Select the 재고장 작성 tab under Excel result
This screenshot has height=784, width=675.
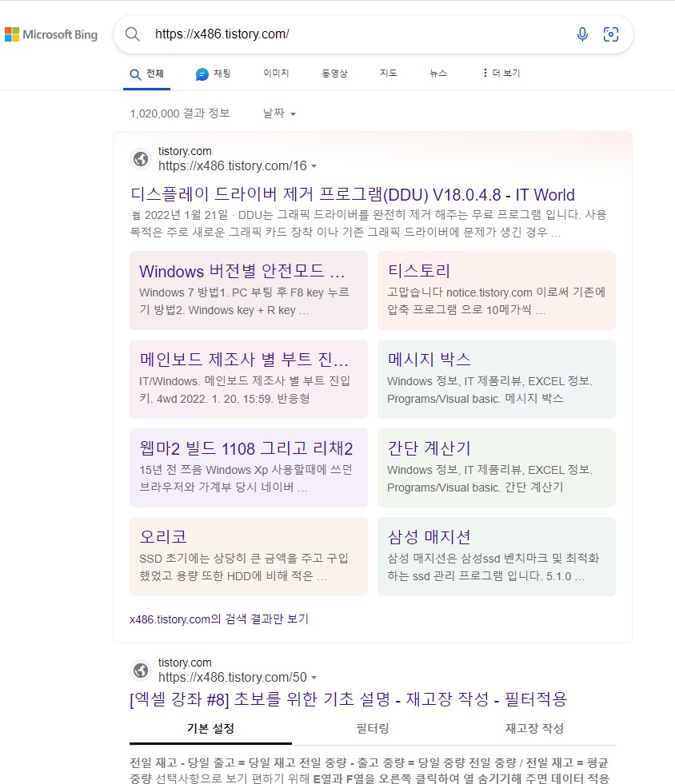point(534,729)
